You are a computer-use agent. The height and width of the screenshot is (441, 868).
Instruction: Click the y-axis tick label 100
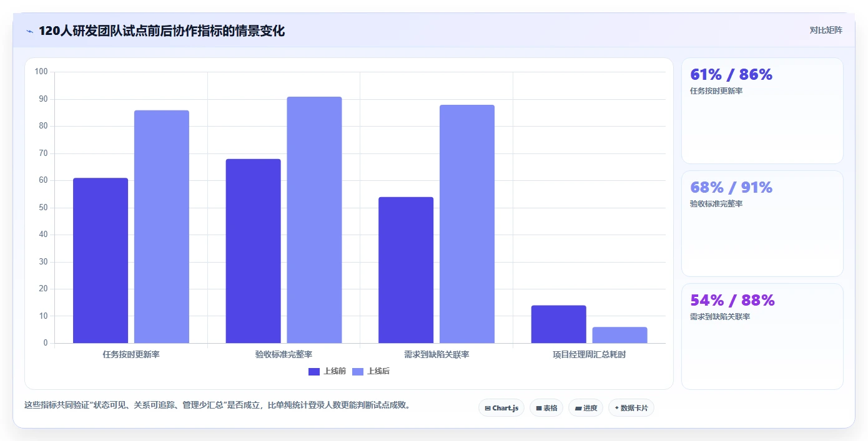click(x=41, y=72)
